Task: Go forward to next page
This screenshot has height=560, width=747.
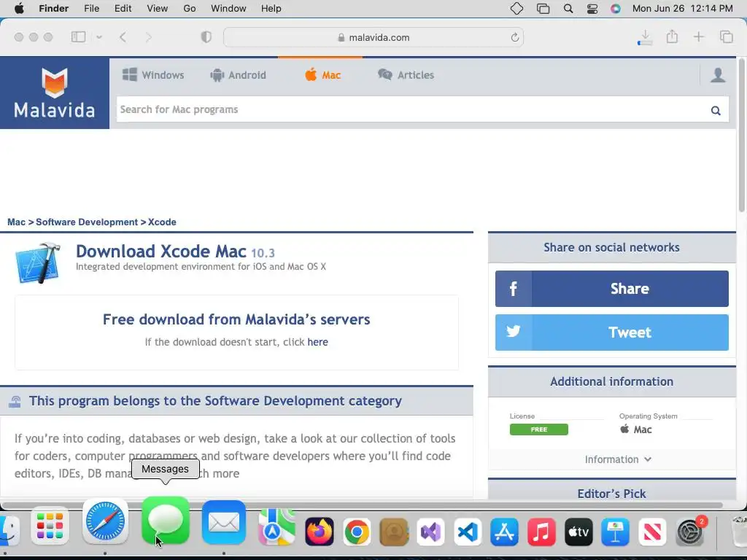Action: pos(149,37)
